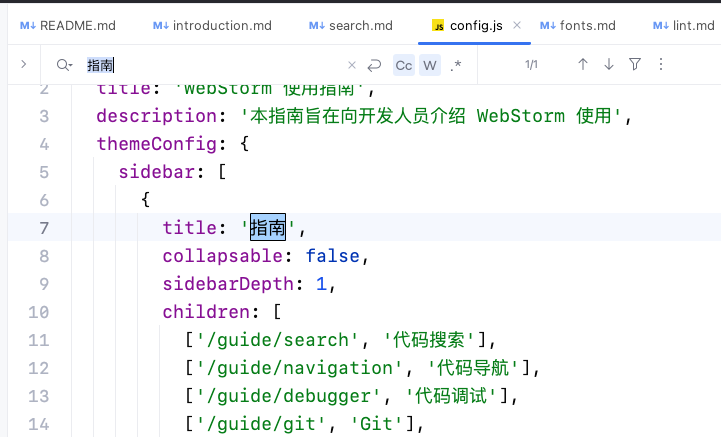Toggle Regex (.*) search mode
Image resolution: width=721 pixels, height=437 pixels.
(x=457, y=65)
